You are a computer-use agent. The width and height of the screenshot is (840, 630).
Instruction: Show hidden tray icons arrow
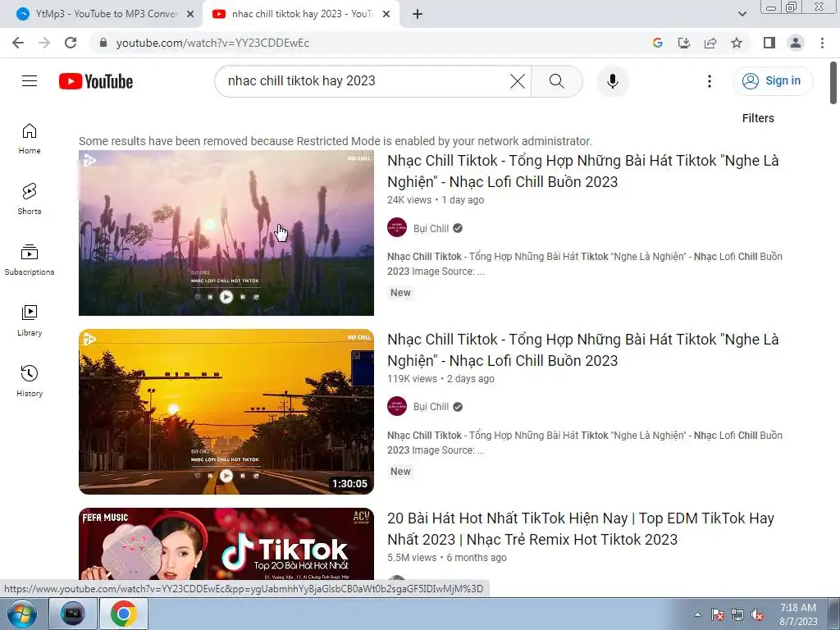697,614
